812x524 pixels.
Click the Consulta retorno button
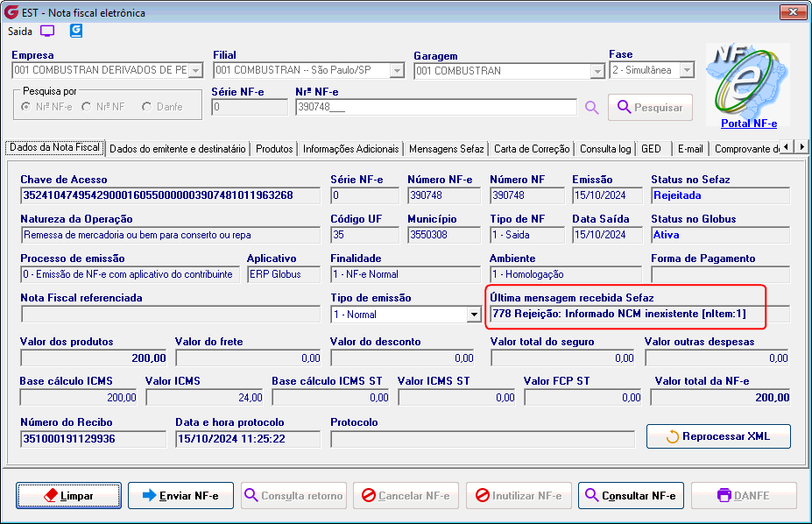293,496
